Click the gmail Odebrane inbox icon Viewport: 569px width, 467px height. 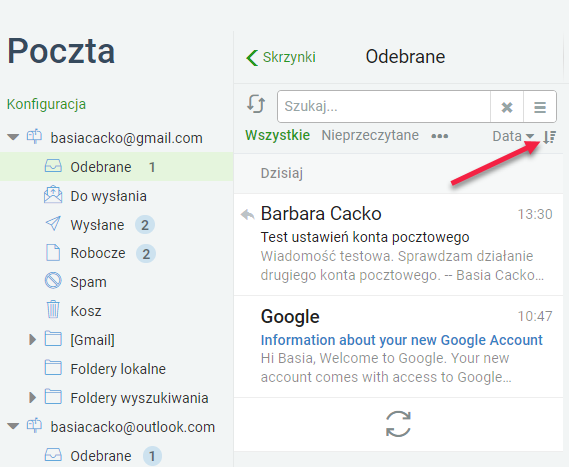pyautogui.click(x=53, y=166)
